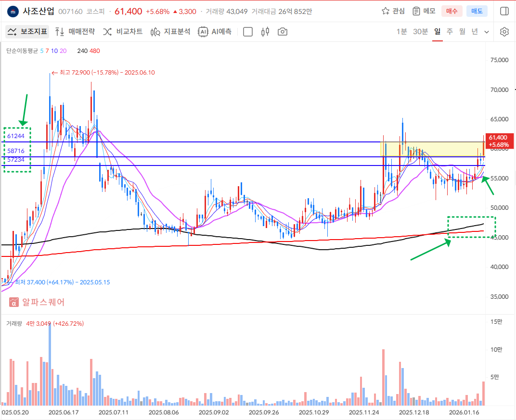Add stock to 관심 watchlist star
Image resolution: width=516 pixels, height=420 pixels.
click(x=393, y=11)
